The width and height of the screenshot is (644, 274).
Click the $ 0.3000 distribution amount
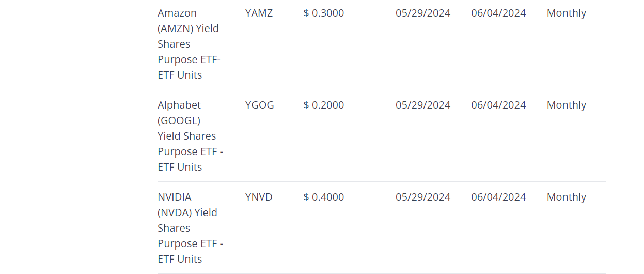click(323, 13)
